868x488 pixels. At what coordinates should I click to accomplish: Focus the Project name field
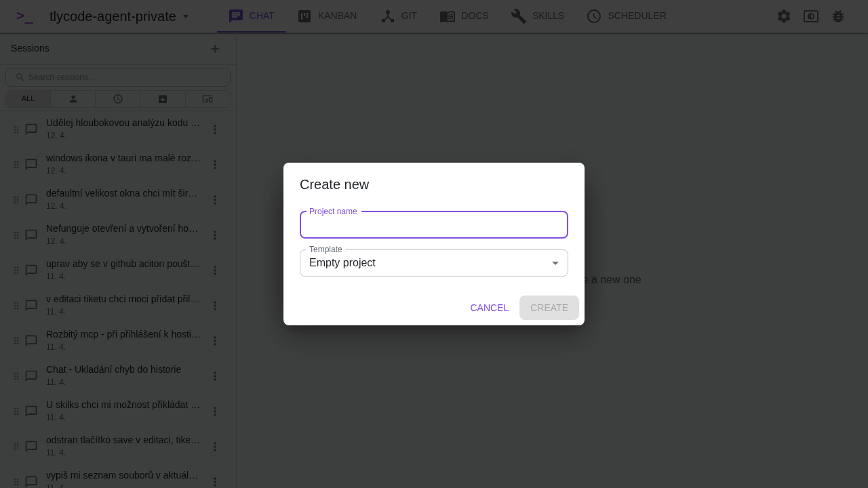point(434,225)
